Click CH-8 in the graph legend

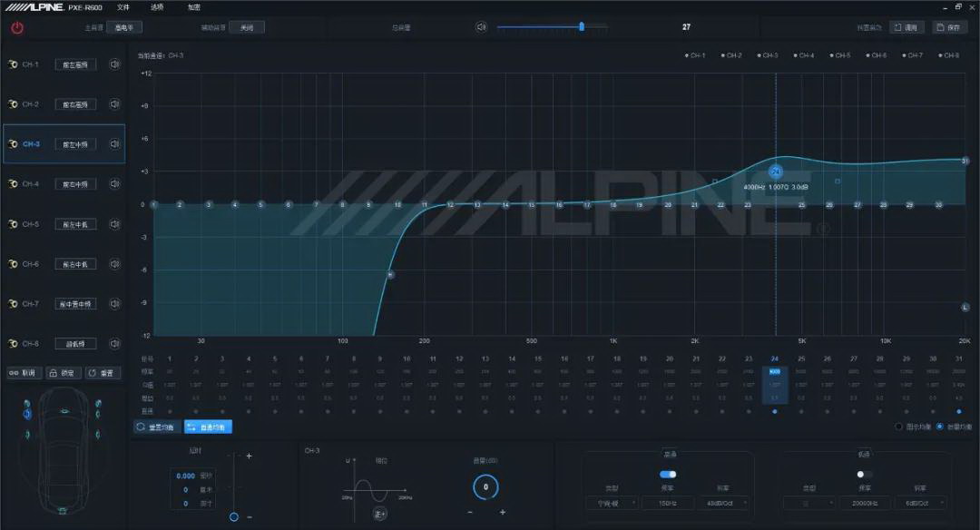pyautogui.click(x=949, y=55)
